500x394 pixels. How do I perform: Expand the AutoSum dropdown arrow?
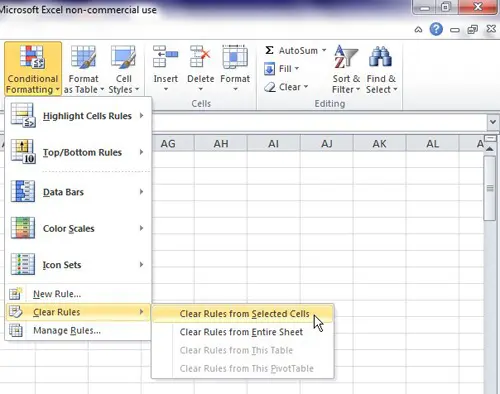(324, 51)
